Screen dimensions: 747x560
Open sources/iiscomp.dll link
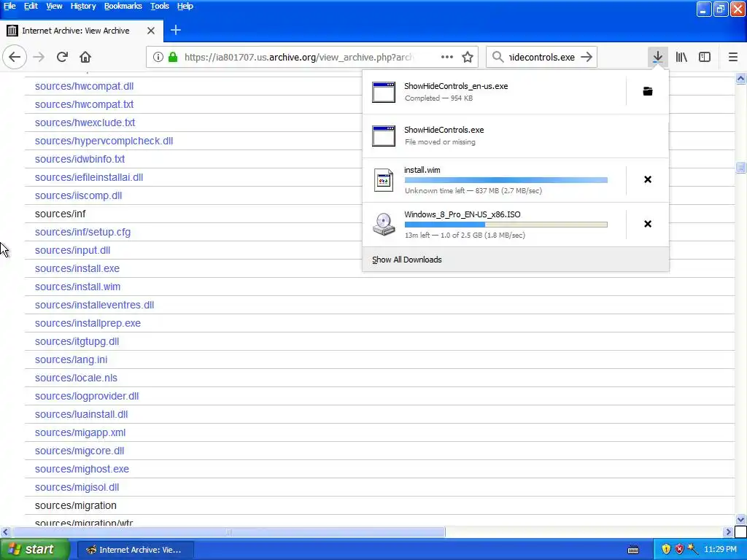click(x=78, y=195)
